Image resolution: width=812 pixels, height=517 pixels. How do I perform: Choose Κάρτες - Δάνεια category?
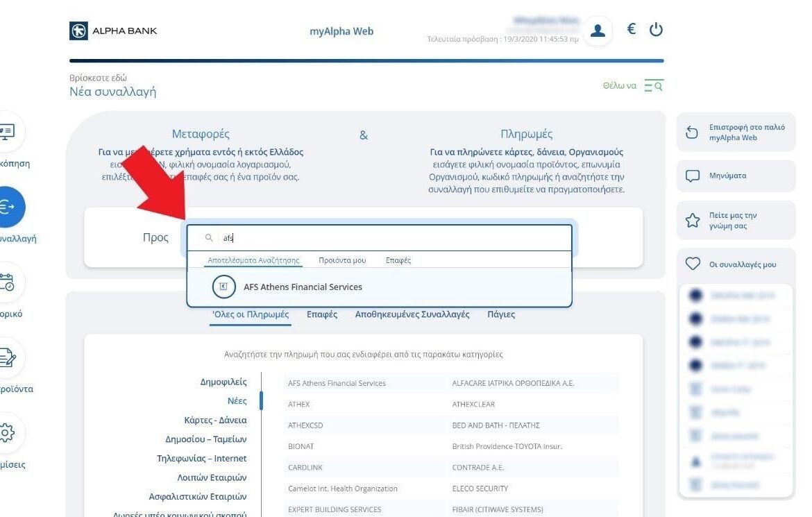[x=215, y=420]
